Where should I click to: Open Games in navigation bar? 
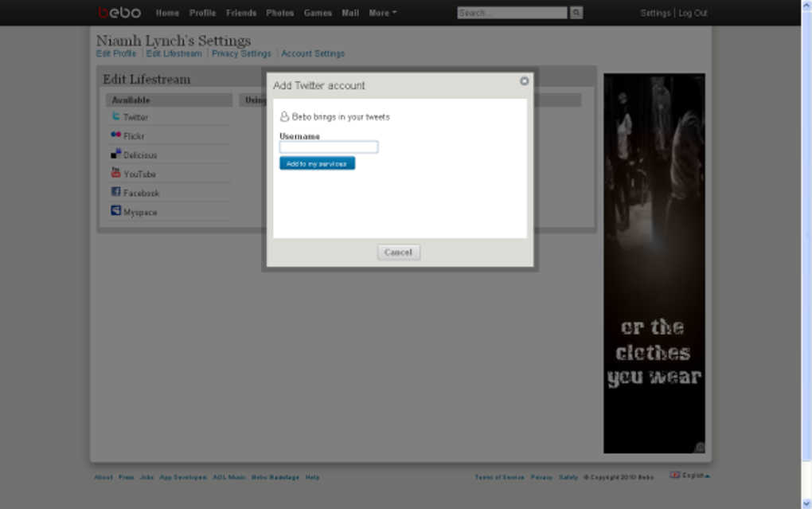(x=318, y=13)
